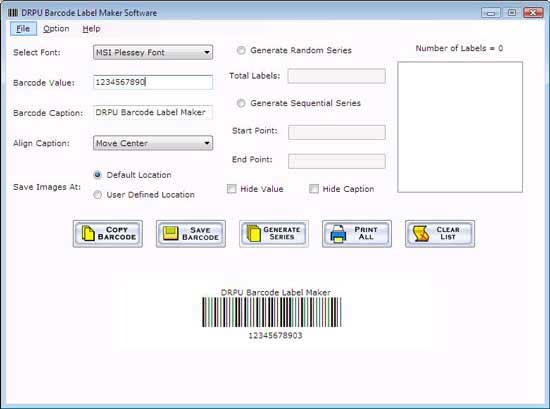Click the 'Select Font:' label
550x409 pixels.
[36, 52]
